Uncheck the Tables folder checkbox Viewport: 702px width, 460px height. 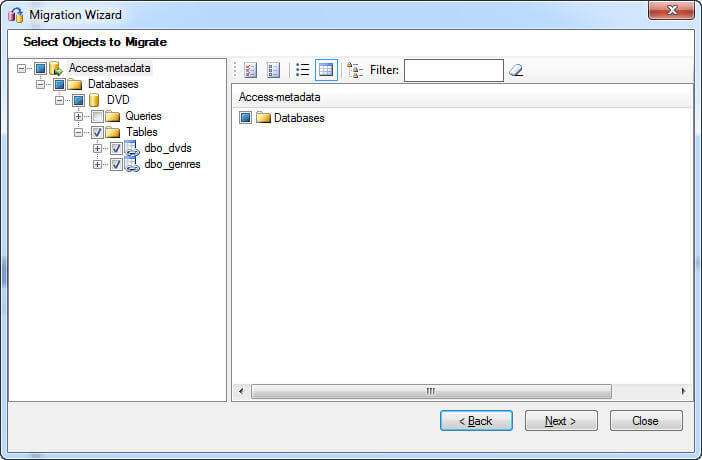click(x=97, y=132)
